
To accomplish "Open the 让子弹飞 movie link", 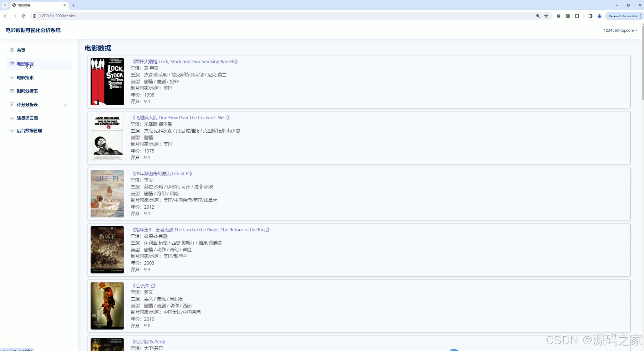I will tap(143, 286).
